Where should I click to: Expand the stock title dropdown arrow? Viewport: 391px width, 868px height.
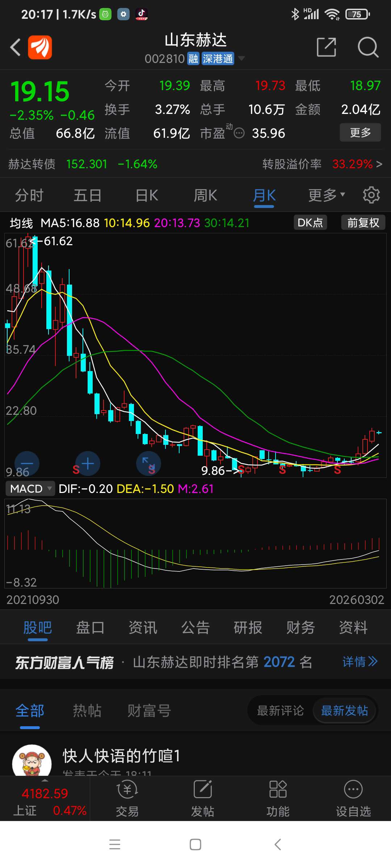point(241,58)
